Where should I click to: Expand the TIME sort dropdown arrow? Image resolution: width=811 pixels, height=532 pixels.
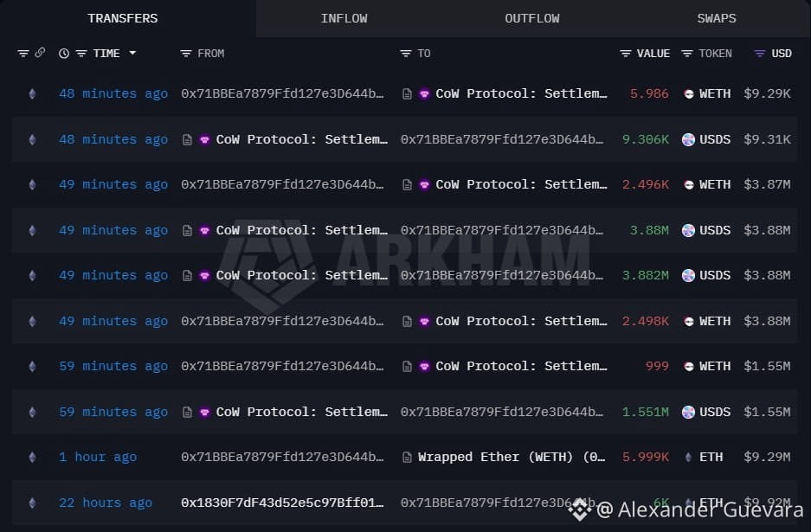132,53
